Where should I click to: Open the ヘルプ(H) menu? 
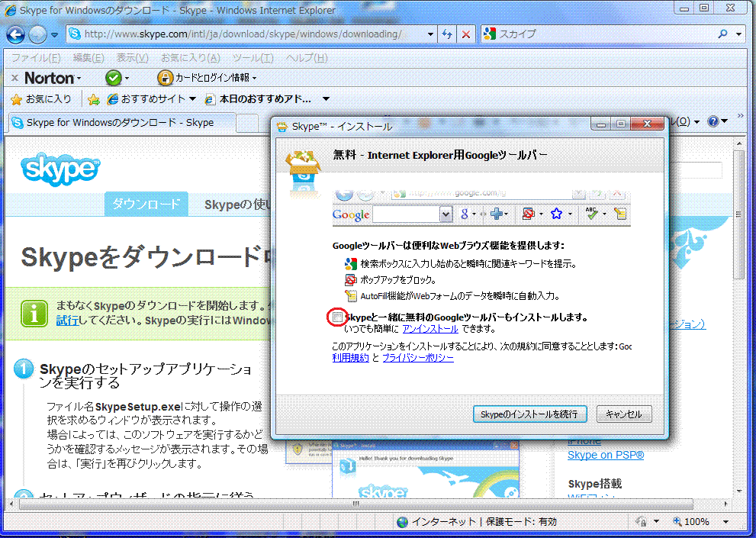307,58
